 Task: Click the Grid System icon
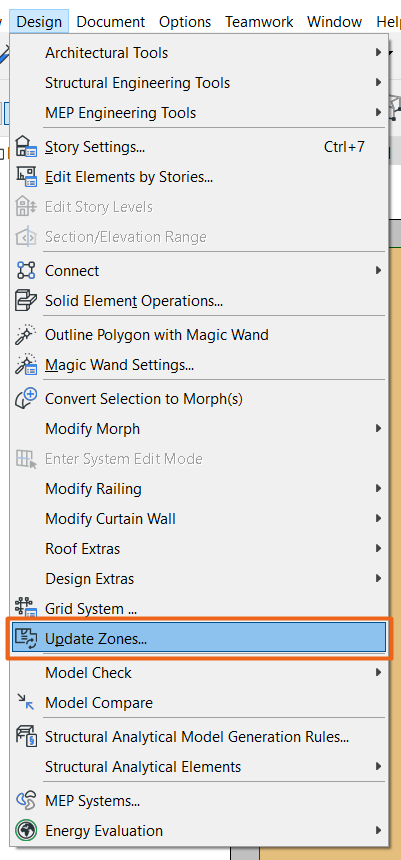pyautogui.click(x=26, y=609)
